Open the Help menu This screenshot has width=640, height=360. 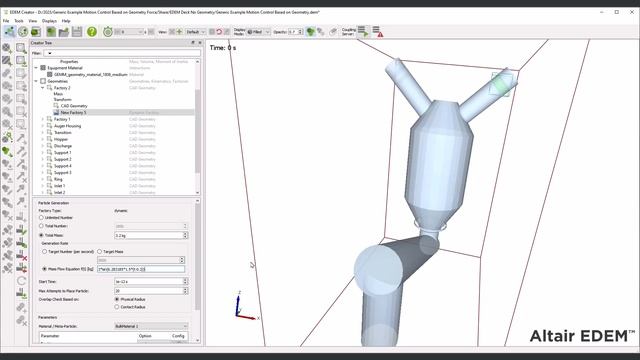[66, 21]
